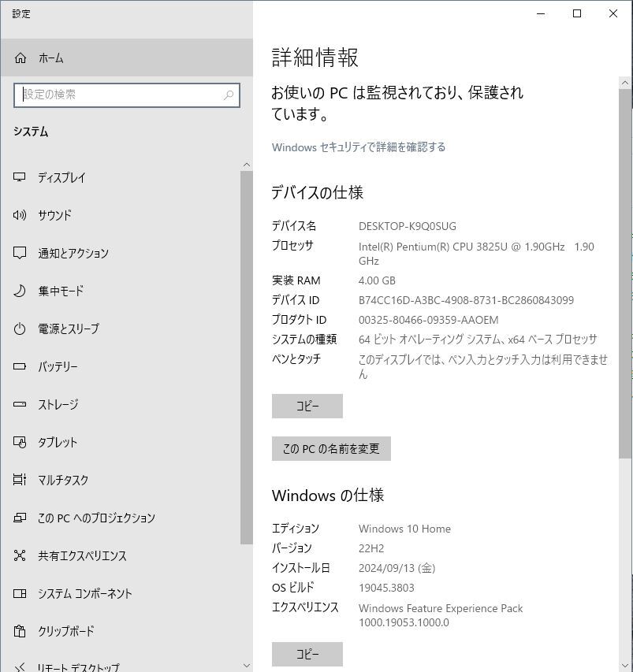Click コピー button under Windows specifications

(x=307, y=654)
